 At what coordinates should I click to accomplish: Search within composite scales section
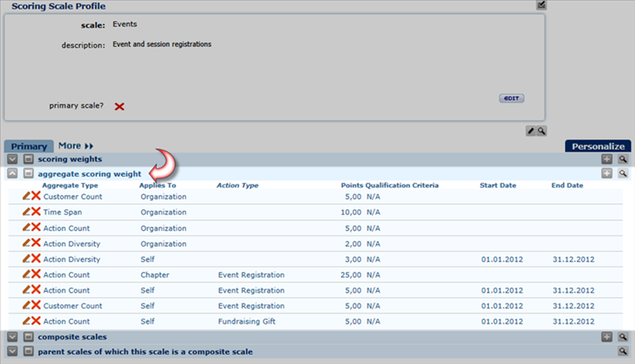(x=623, y=337)
